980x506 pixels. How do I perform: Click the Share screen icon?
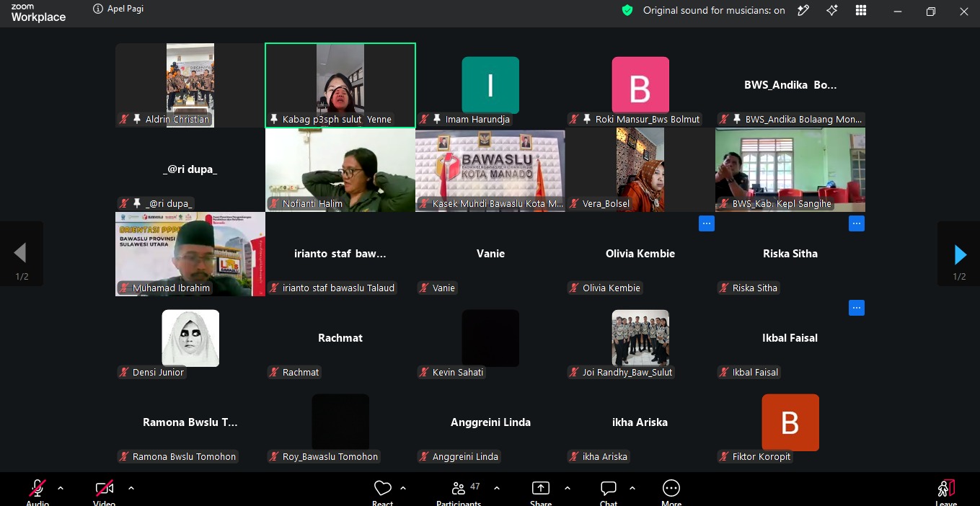(541, 489)
